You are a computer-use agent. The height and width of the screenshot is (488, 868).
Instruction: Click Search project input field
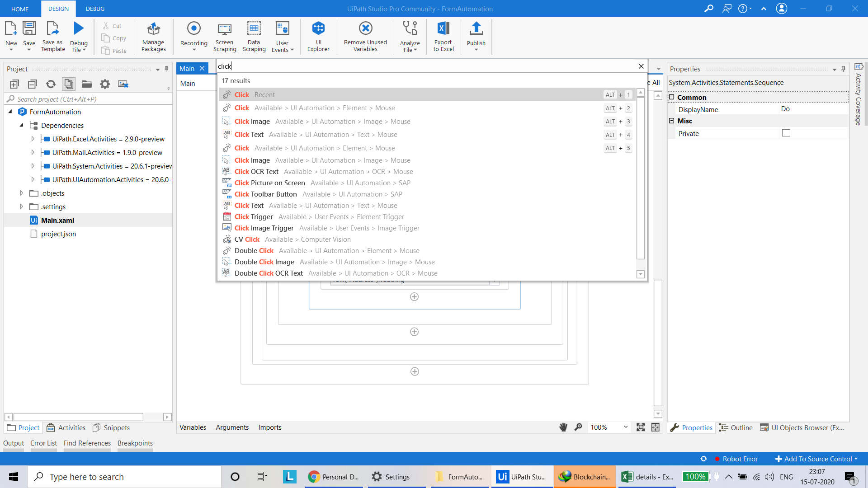88,99
